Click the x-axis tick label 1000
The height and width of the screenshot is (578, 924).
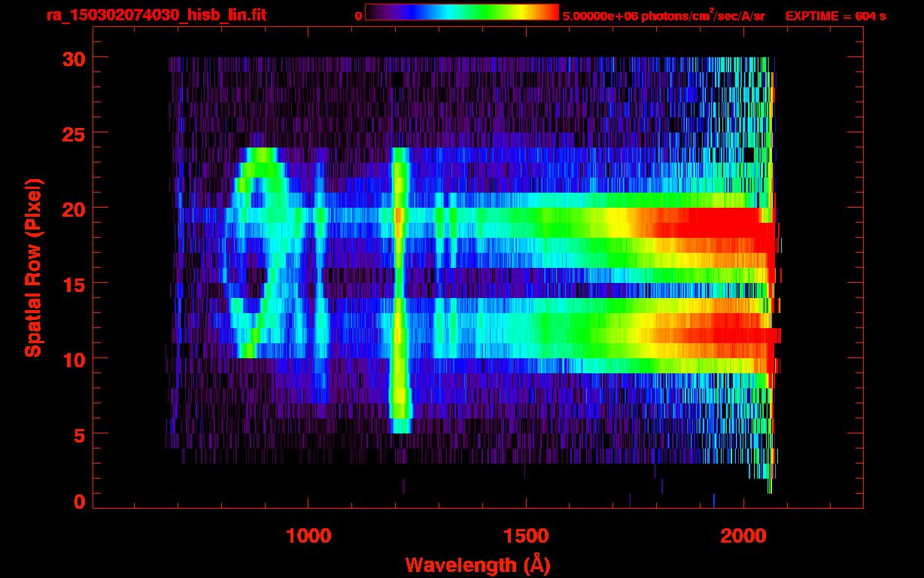(x=309, y=536)
